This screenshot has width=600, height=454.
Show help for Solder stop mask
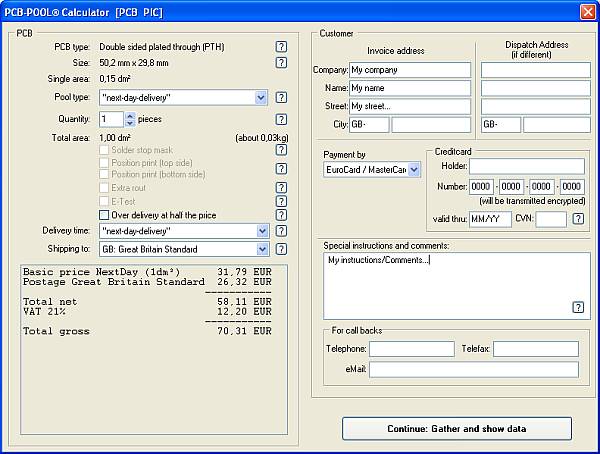281,150
